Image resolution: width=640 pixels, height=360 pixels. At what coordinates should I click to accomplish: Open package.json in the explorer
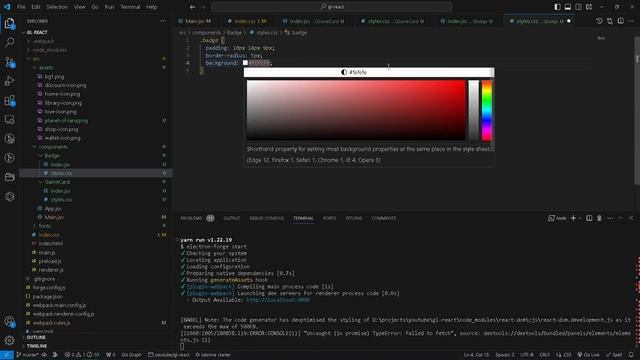coord(47,297)
